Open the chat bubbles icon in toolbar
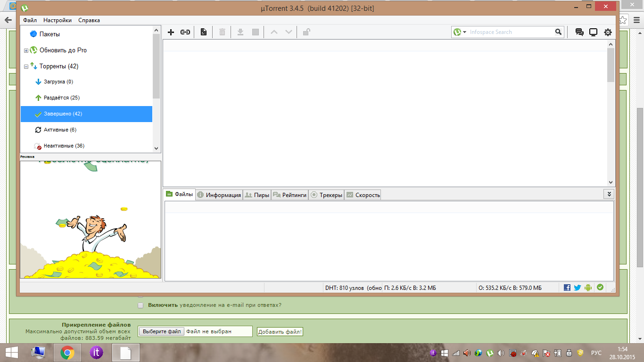Viewport: 644px width, 362px height. coord(579,32)
